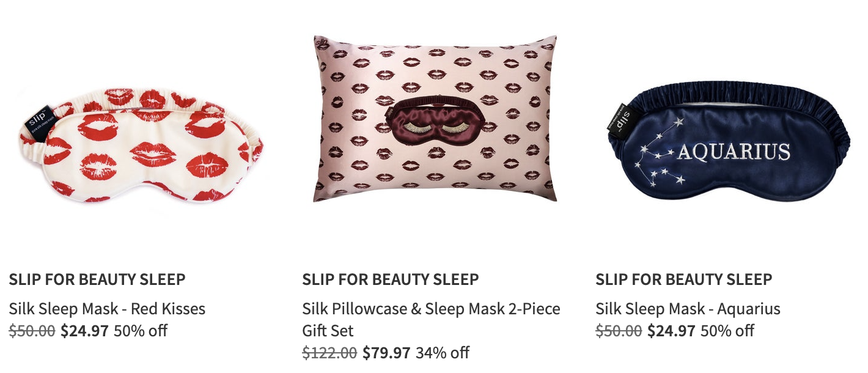Click Silk Sleep Mask - Red Kisses title
This screenshot has width=868, height=373.
(107, 309)
